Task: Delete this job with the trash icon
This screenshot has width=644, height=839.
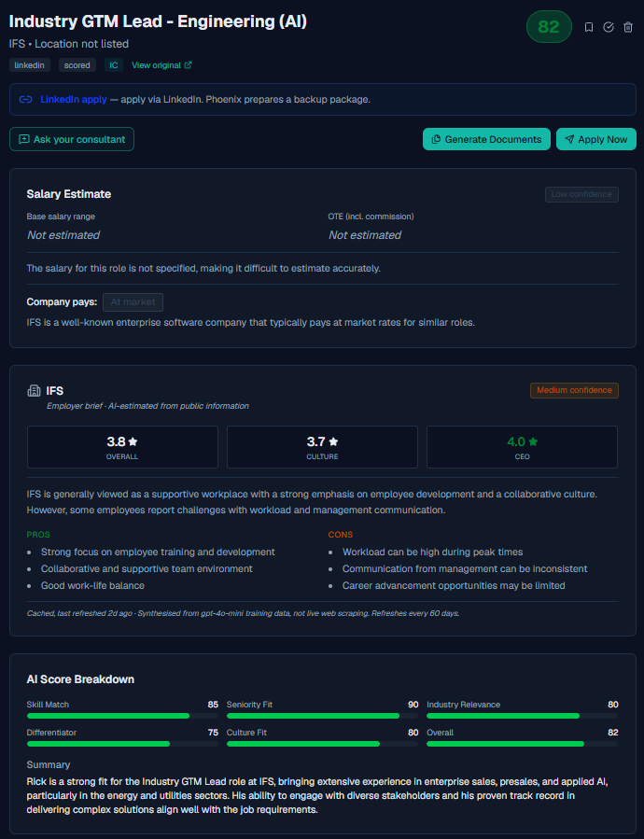Action: [628, 27]
